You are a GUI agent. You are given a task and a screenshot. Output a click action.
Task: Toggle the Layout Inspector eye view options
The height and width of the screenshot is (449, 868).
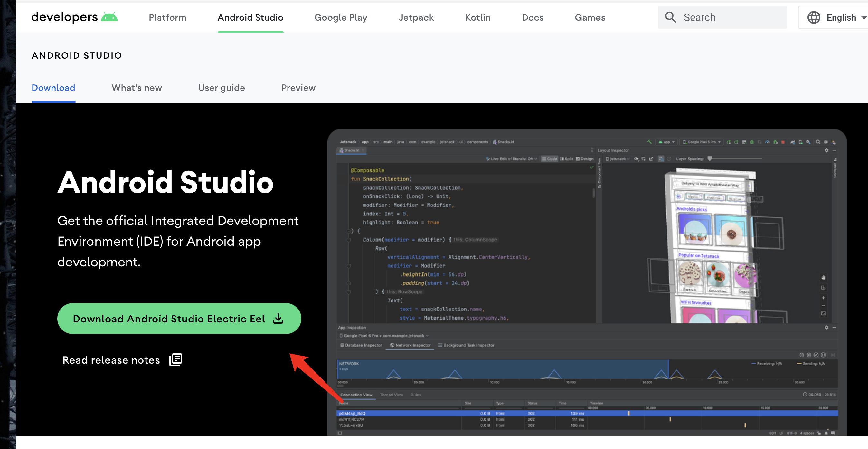click(636, 159)
